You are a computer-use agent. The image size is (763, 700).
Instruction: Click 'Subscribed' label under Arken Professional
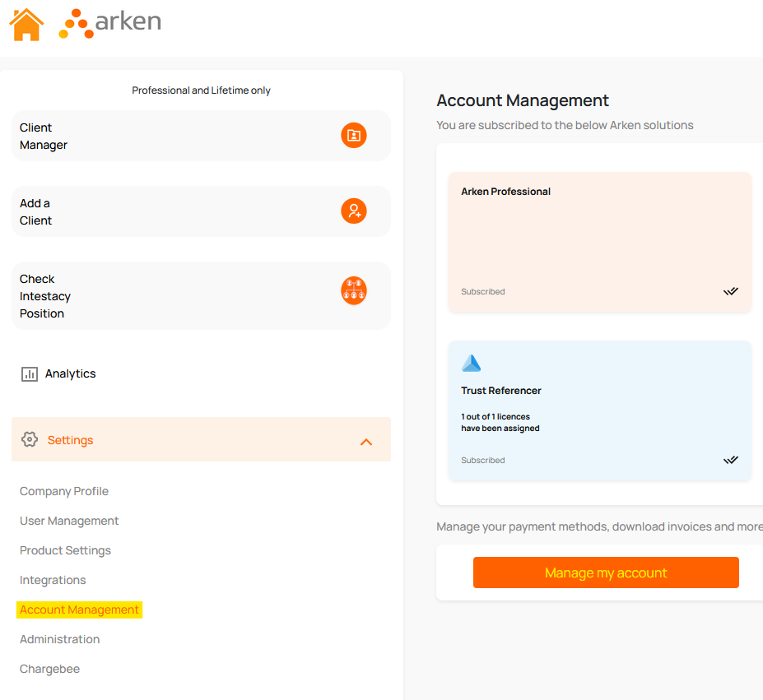point(482,291)
